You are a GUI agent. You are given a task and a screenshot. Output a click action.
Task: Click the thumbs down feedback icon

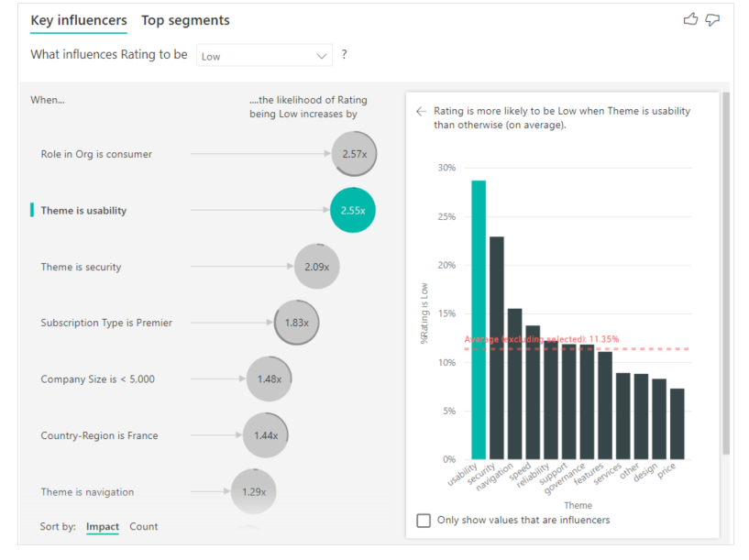[712, 19]
